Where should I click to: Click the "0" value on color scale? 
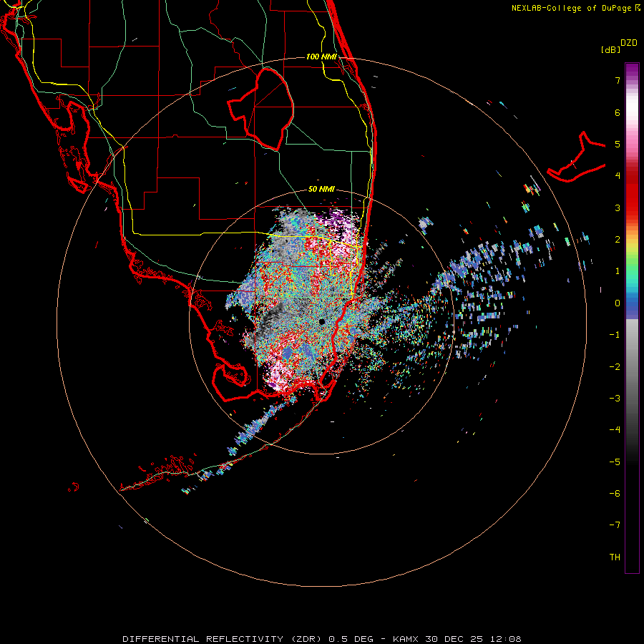click(618, 303)
